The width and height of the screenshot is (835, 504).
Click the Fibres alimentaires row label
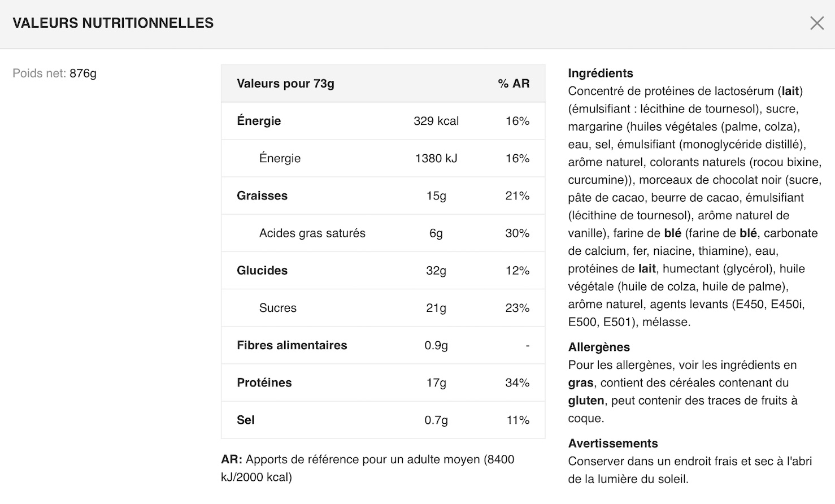(x=292, y=345)
